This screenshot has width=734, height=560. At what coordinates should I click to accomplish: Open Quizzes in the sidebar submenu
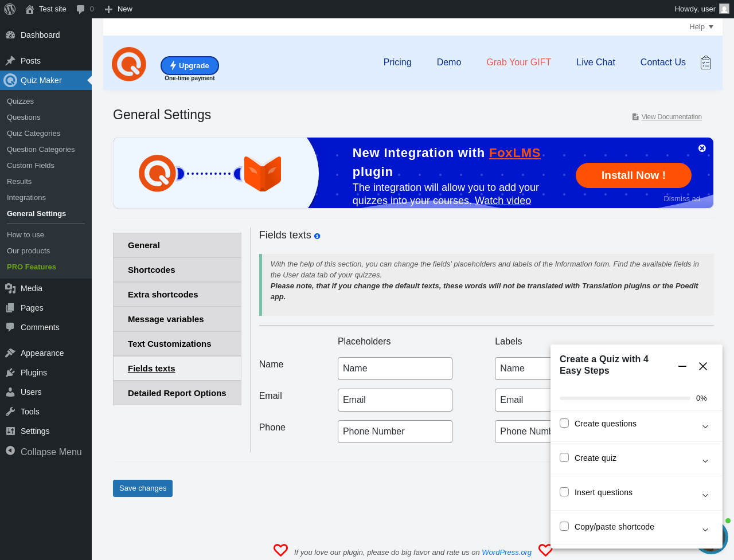click(21, 101)
